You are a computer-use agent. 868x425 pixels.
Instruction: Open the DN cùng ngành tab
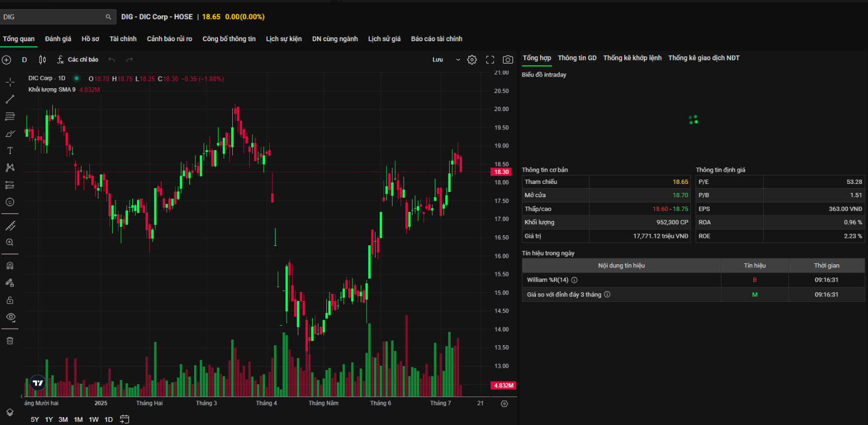(335, 39)
